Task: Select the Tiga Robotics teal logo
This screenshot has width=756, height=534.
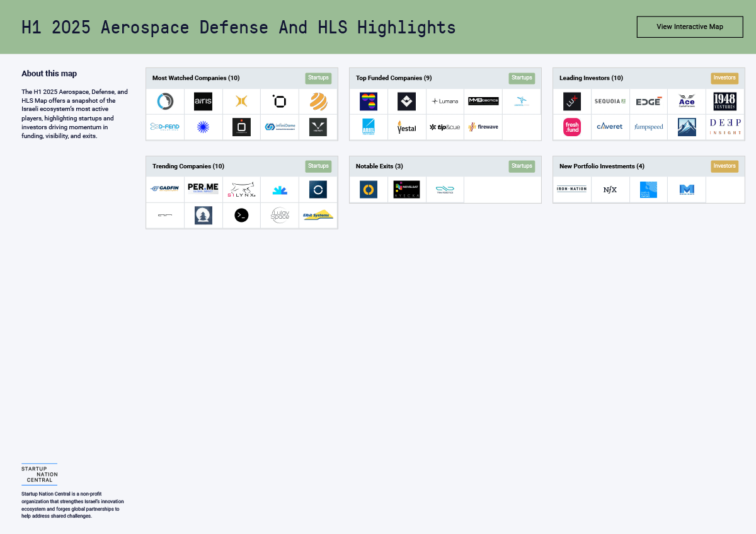Action: point(445,189)
